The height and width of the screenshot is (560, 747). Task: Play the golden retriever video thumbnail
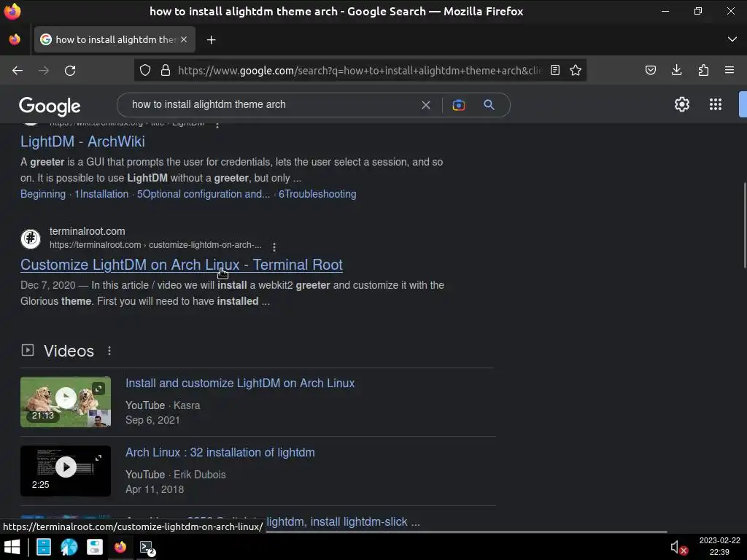pos(66,402)
